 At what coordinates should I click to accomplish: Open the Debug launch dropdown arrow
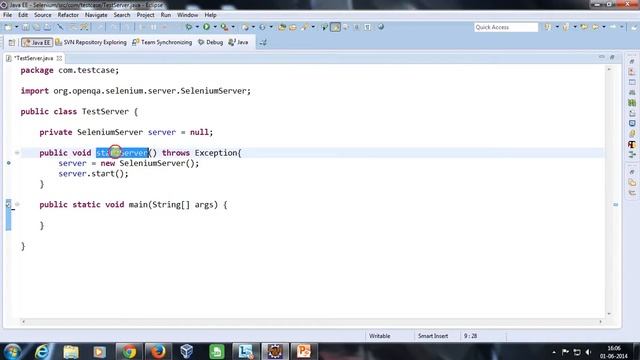click(x=197, y=27)
